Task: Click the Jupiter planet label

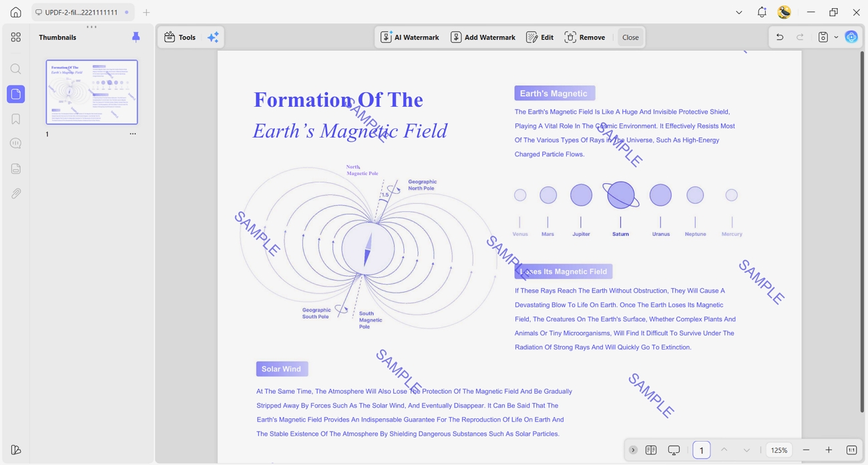Action: click(581, 235)
